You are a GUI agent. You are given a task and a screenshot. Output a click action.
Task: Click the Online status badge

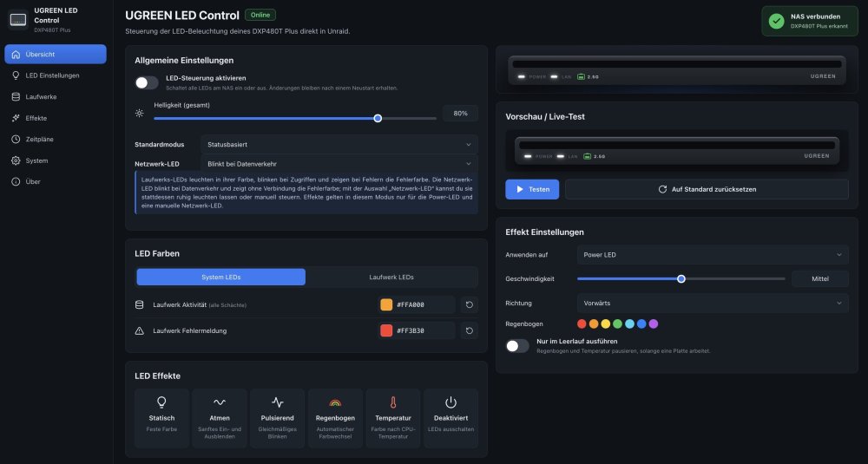pyautogui.click(x=260, y=15)
